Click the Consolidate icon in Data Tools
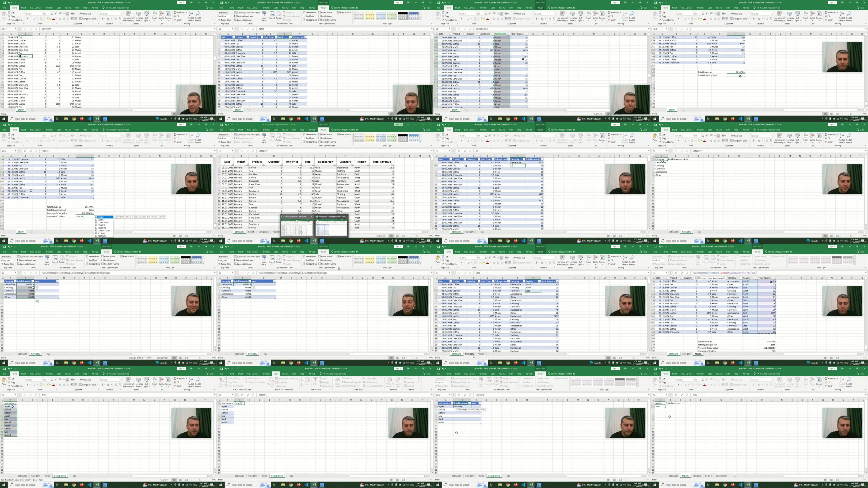This screenshot has width=868, height=488. pos(364,378)
